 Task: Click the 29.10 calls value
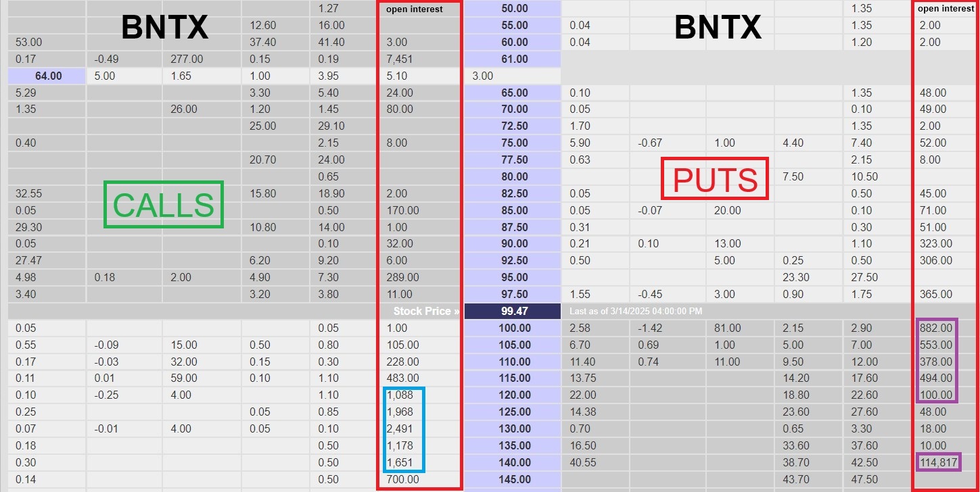pos(331,126)
